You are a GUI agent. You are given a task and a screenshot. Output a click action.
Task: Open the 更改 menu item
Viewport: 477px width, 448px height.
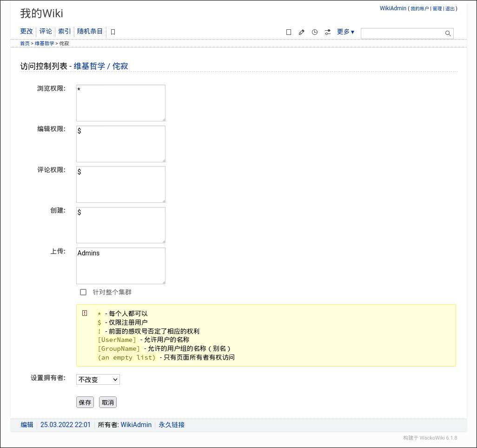pyautogui.click(x=26, y=31)
